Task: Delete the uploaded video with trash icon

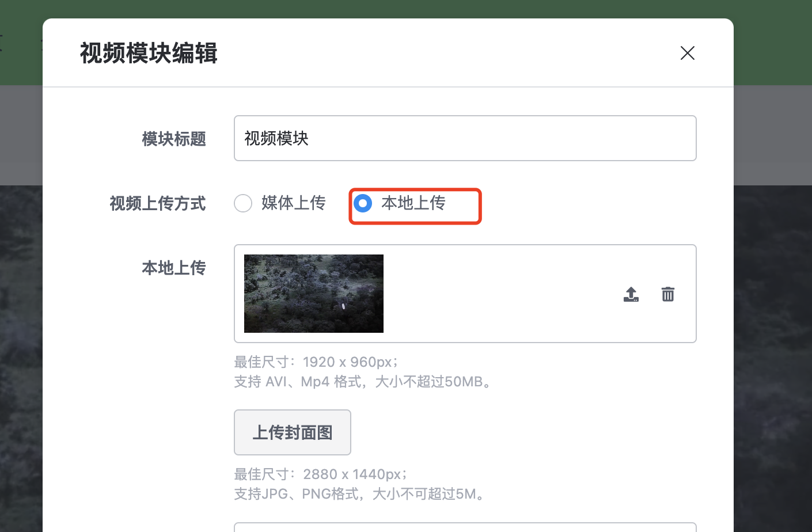Action: (668, 294)
